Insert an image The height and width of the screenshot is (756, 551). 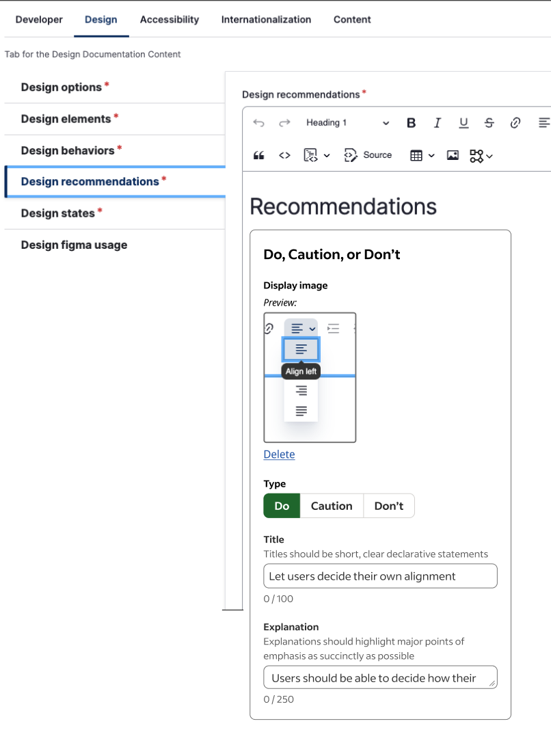(453, 155)
